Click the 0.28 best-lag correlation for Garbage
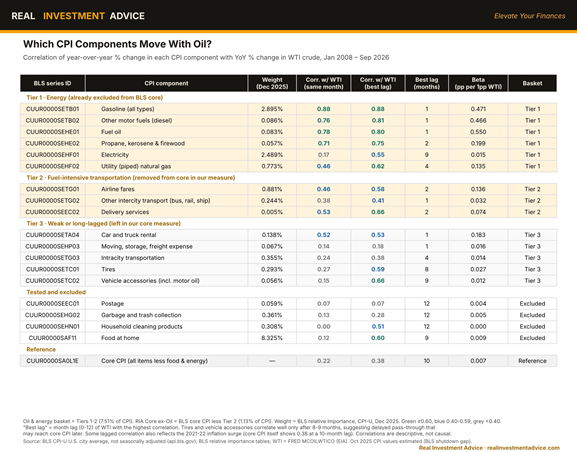 coord(378,315)
